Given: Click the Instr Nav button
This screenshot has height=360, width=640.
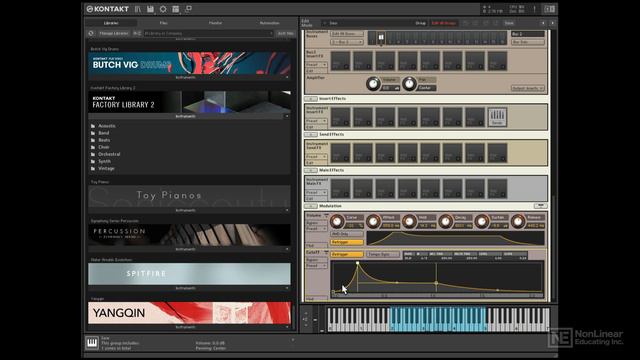Looking at the screenshot, I should tap(285, 33).
